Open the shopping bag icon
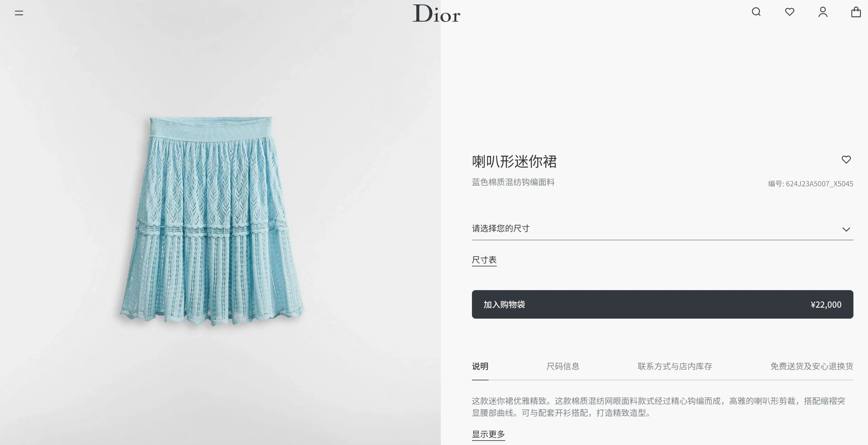This screenshot has width=868, height=445. (x=856, y=12)
